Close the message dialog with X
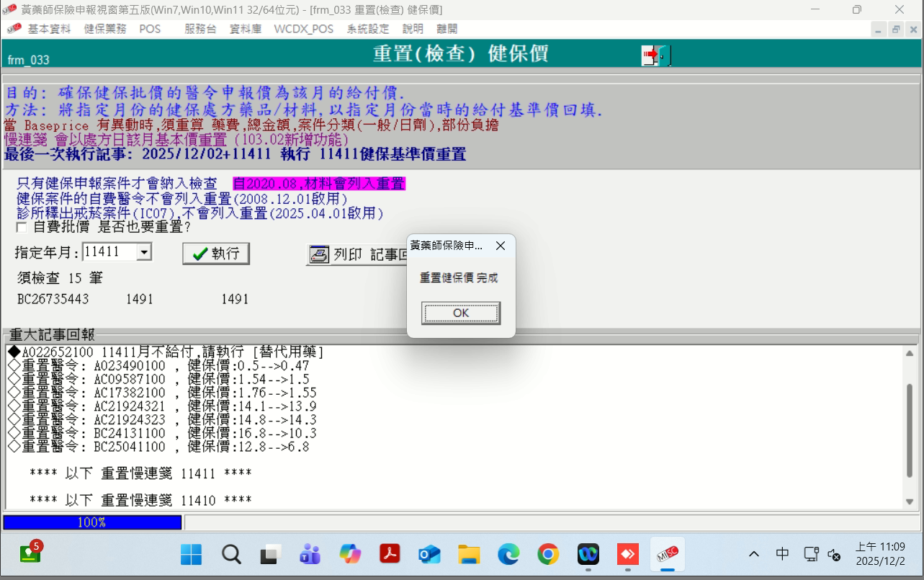 pos(501,246)
